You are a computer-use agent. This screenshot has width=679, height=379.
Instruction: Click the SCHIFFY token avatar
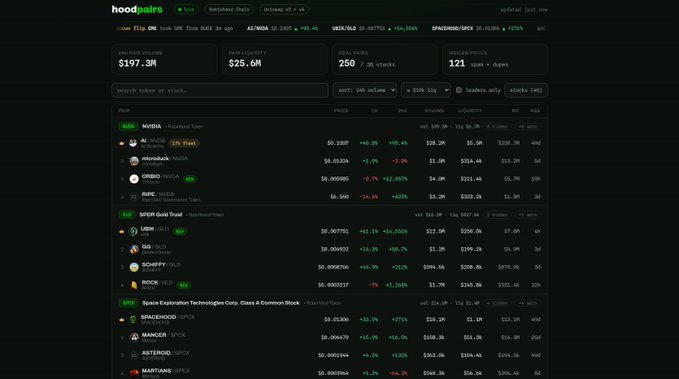(134, 267)
